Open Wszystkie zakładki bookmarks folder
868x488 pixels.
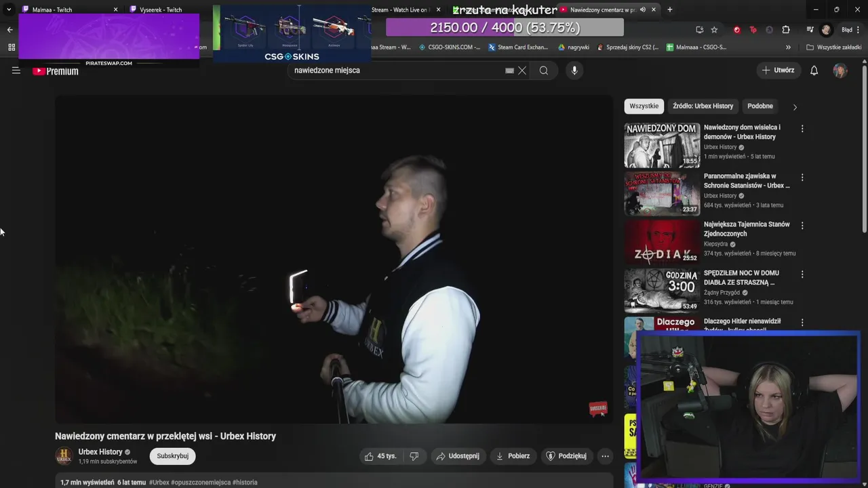(x=834, y=47)
